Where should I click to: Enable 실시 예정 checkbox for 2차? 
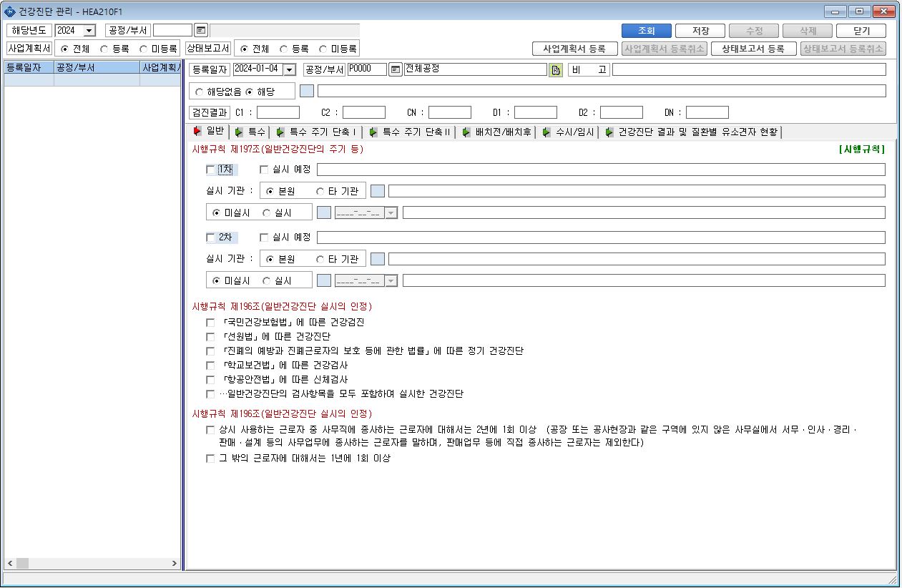(264, 237)
